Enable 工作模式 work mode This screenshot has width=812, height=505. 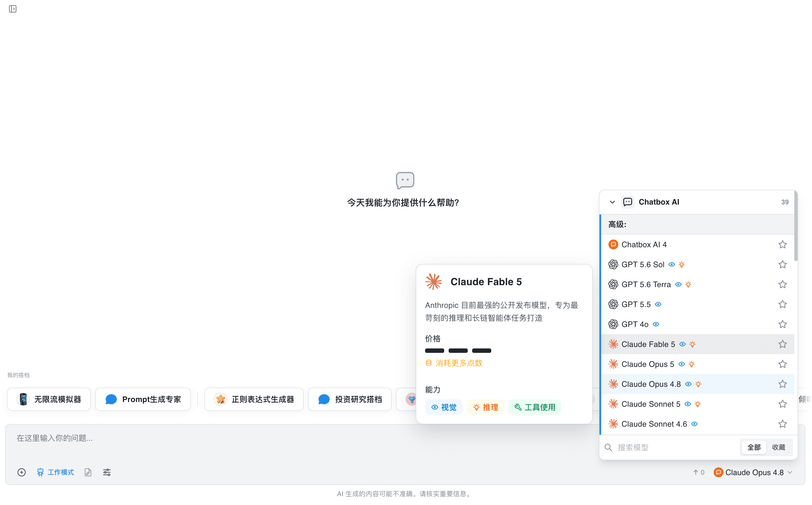(55, 472)
